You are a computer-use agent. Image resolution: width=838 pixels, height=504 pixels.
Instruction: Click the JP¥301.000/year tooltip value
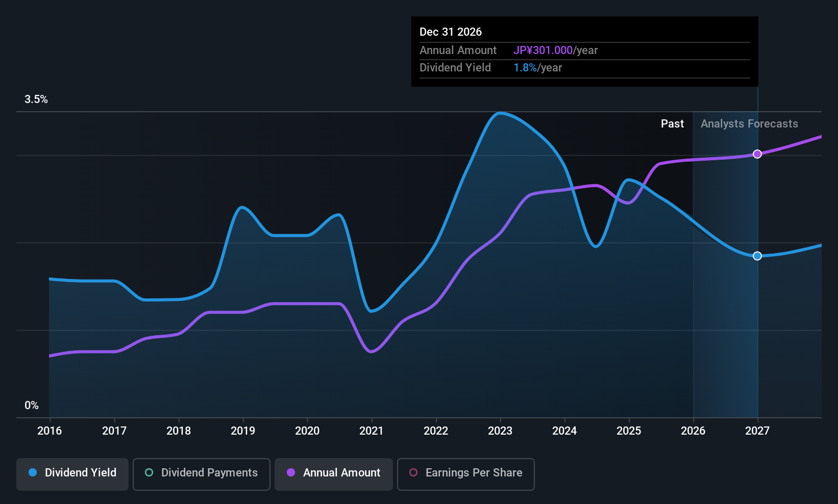tap(556, 51)
